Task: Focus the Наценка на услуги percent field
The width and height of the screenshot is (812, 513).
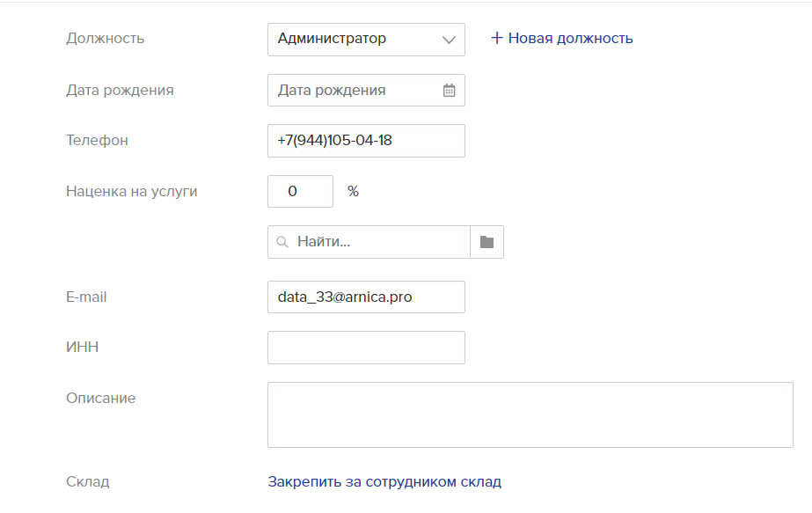Action: (300, 191)
